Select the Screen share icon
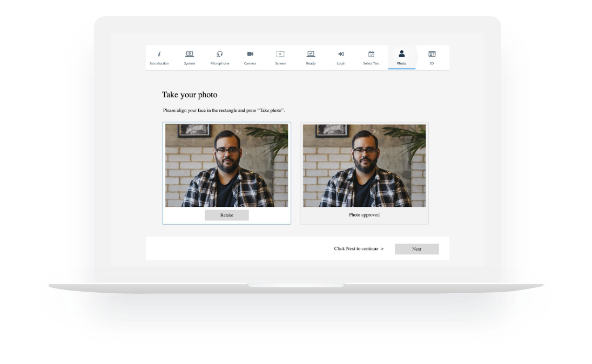The image size is (592, 364). tap(280, 54)
